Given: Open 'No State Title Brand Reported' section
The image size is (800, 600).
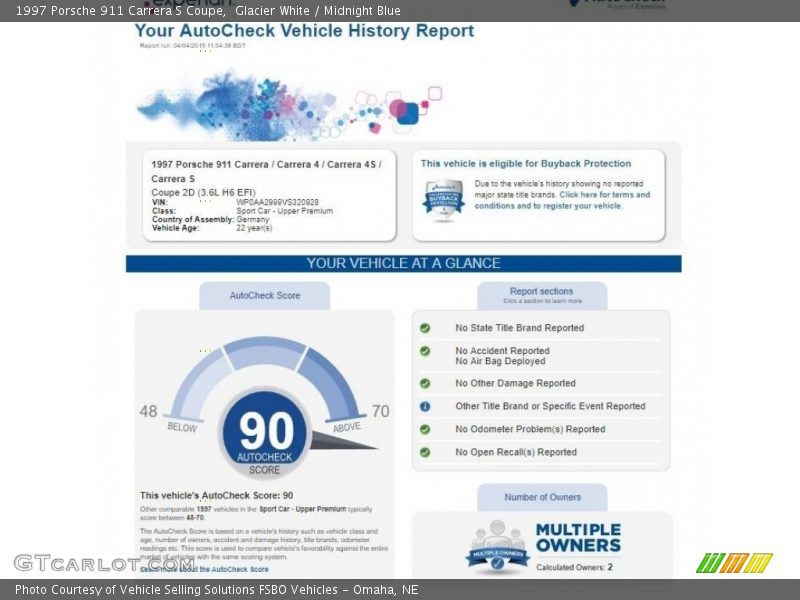Looking at the screenshot, I should coord(519,328).
